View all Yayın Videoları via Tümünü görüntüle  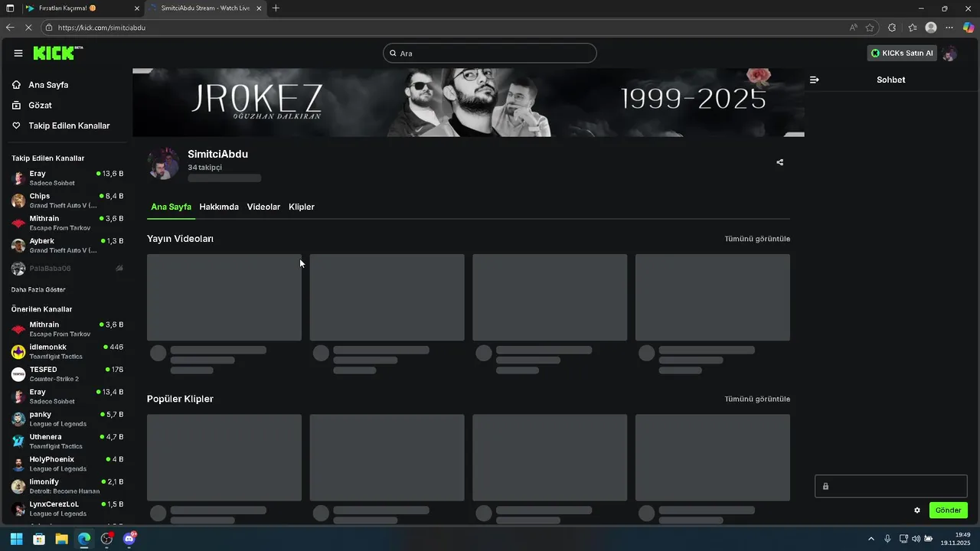[757, 239]
